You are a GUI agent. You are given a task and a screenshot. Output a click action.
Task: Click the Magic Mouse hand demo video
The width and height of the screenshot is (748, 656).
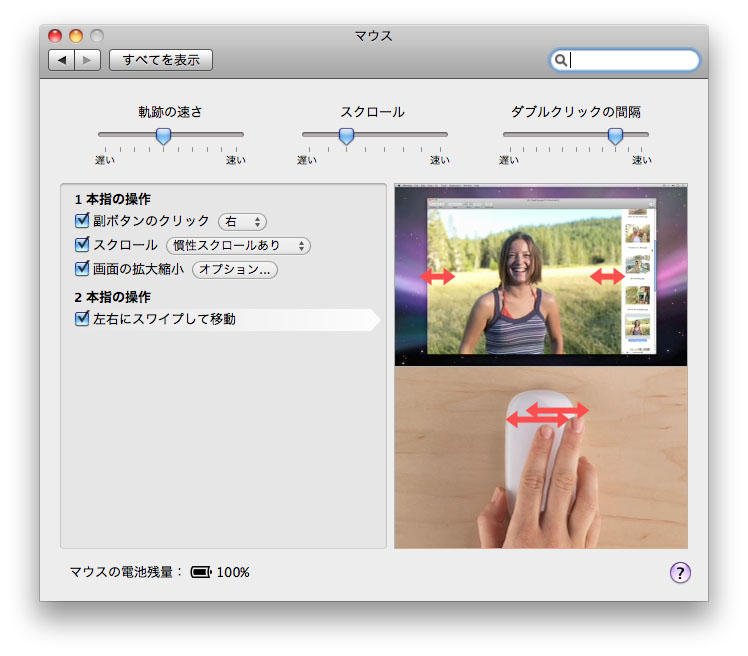pyautogui.click(x=541, y=457)
